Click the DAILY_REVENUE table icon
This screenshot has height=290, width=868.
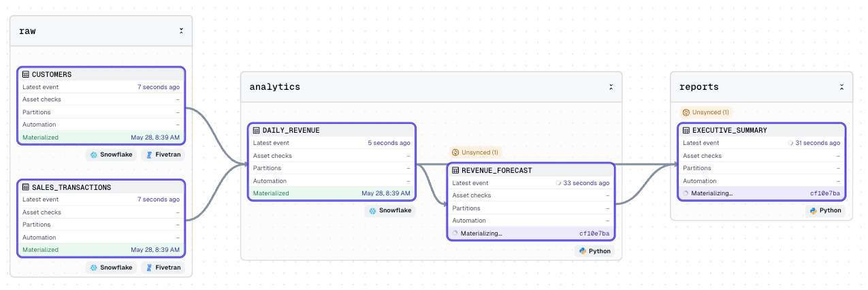point(257,131)
